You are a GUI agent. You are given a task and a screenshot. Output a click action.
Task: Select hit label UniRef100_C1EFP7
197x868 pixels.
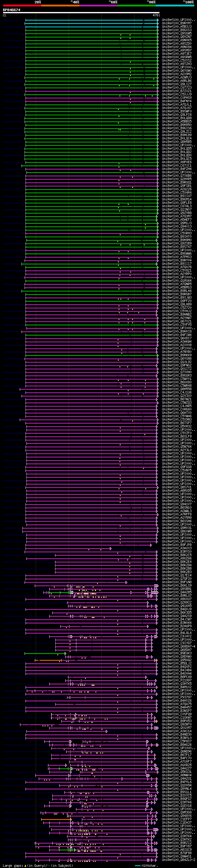(x=177, y=819)
